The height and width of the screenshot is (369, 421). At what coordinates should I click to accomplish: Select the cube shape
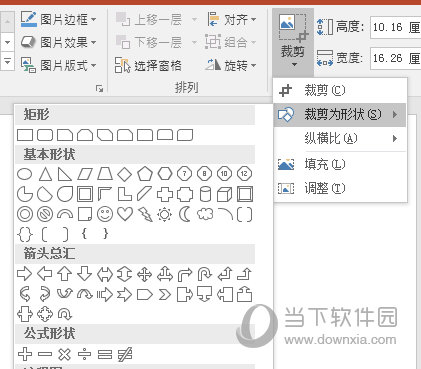click(x=224, y=194)
